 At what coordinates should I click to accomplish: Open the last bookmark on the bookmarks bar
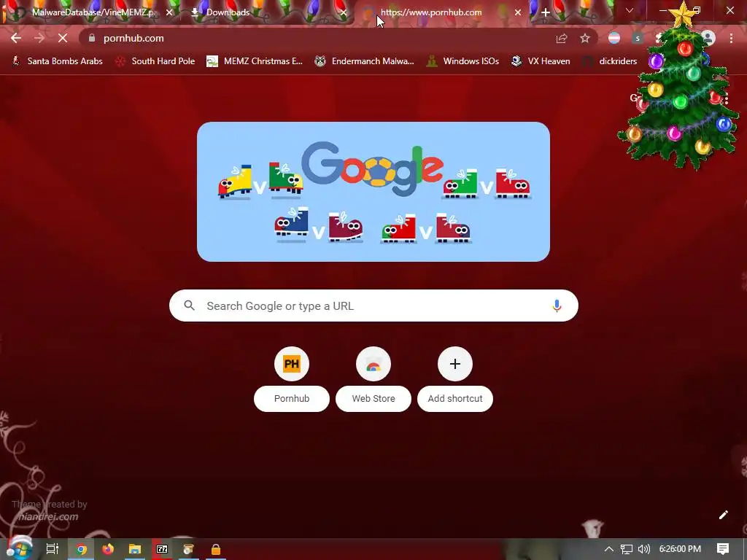(x=610, y=61)
